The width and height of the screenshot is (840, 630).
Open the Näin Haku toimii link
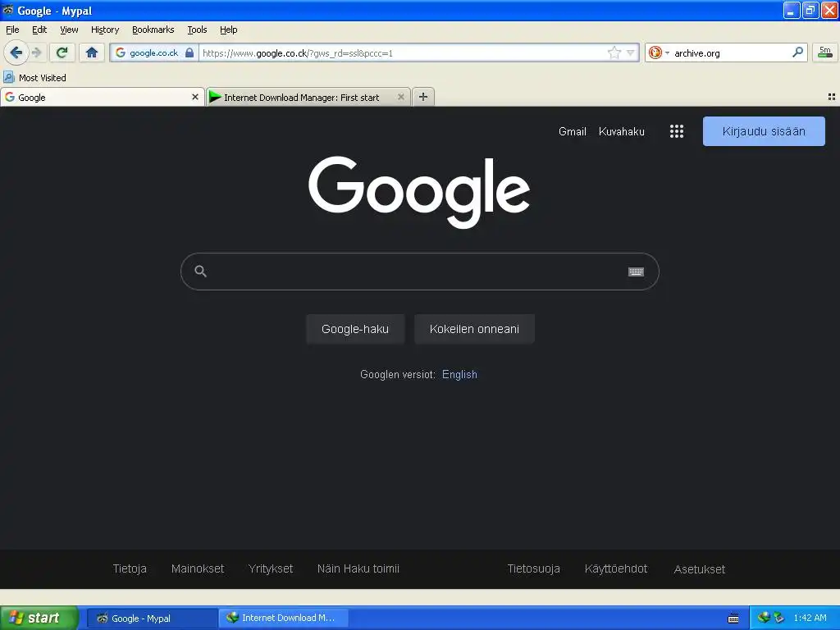(x=358, y=568)
